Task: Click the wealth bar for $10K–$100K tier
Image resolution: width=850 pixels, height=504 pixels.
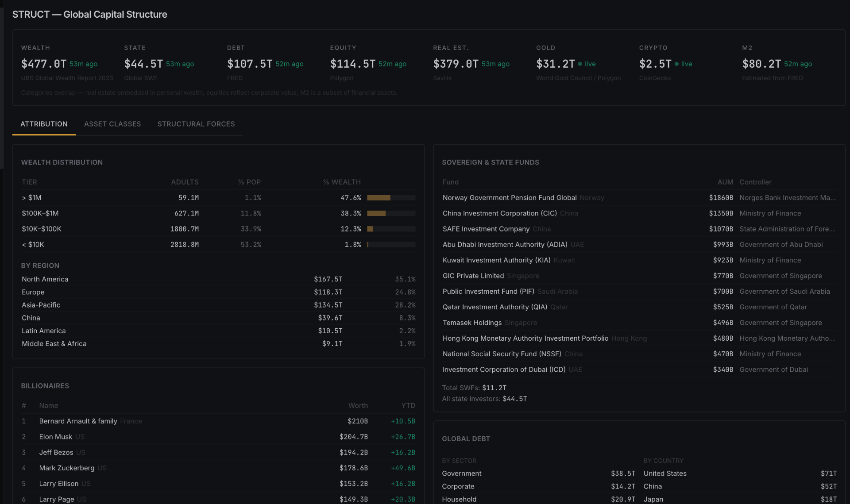Action: click(391, 229)
